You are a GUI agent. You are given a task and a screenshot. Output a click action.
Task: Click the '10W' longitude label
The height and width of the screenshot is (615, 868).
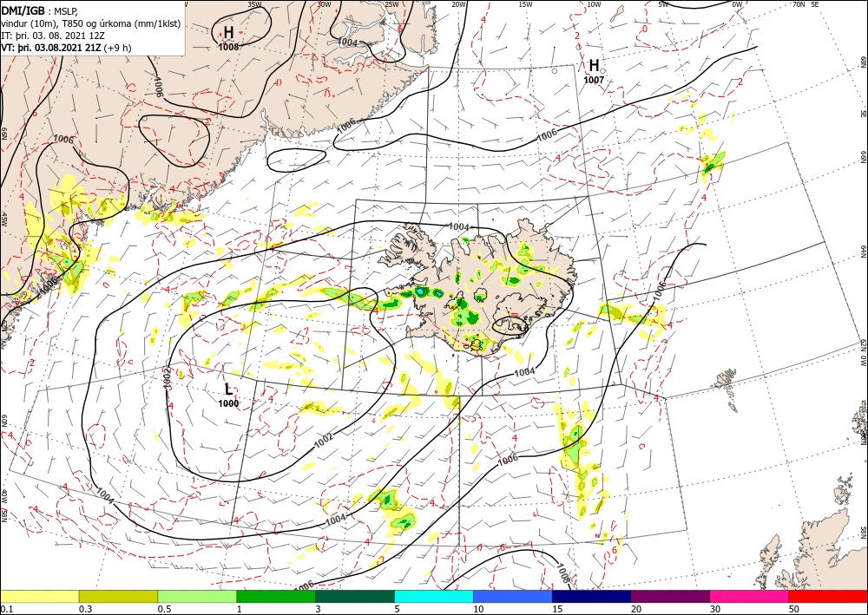pos(594,4)
